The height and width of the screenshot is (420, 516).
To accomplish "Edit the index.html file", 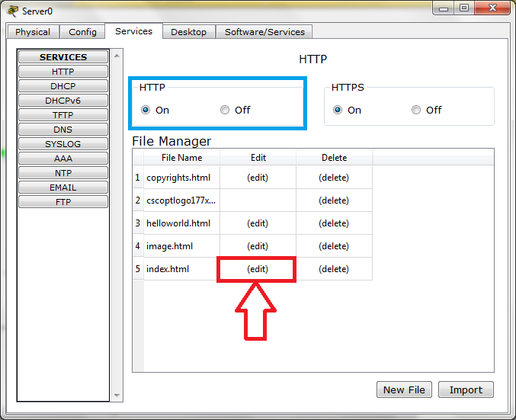I will coord(258,269).
